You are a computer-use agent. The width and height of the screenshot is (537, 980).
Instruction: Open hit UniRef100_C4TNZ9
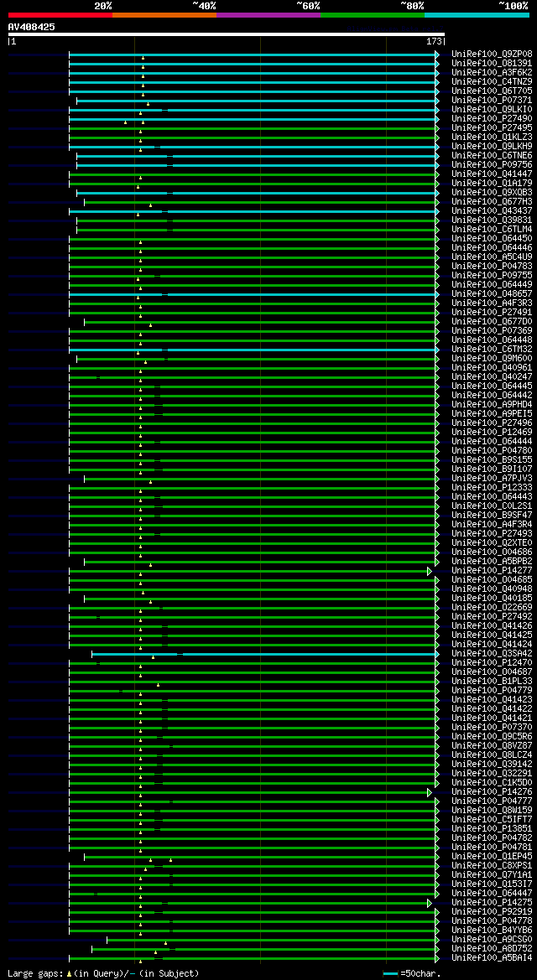(492, 82)
